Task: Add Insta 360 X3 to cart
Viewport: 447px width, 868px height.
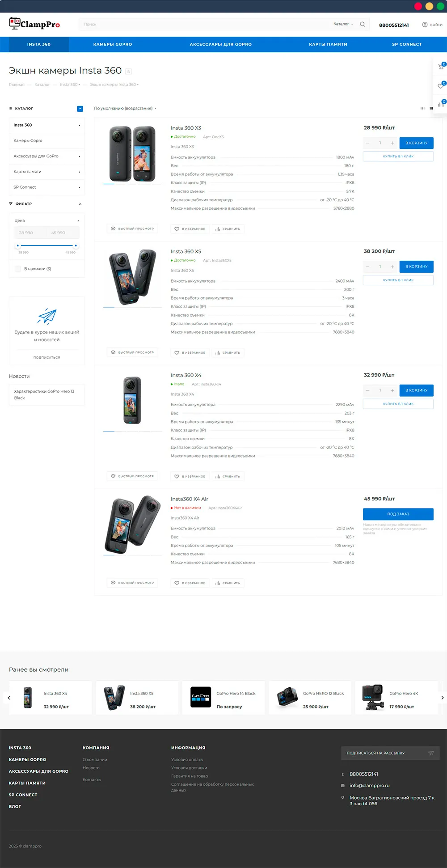Action: 417,143
